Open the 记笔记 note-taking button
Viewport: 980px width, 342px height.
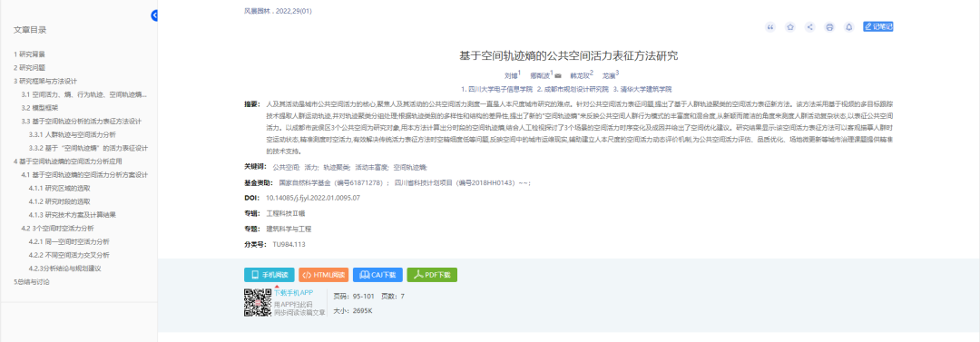(877, 27)
